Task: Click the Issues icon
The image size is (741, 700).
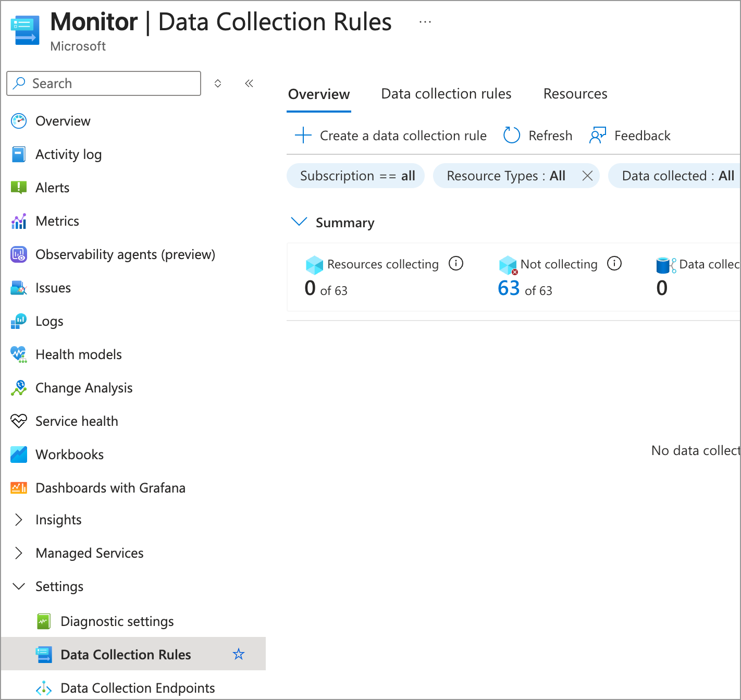Action: coord(19,288)
